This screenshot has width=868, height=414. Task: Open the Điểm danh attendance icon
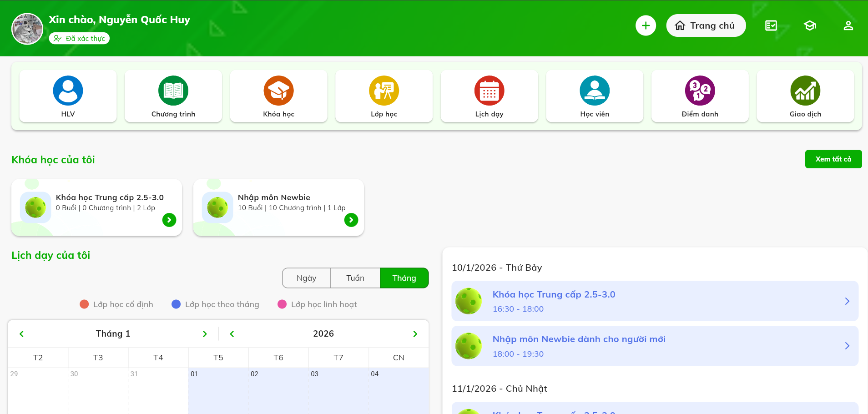pos(700,91)
